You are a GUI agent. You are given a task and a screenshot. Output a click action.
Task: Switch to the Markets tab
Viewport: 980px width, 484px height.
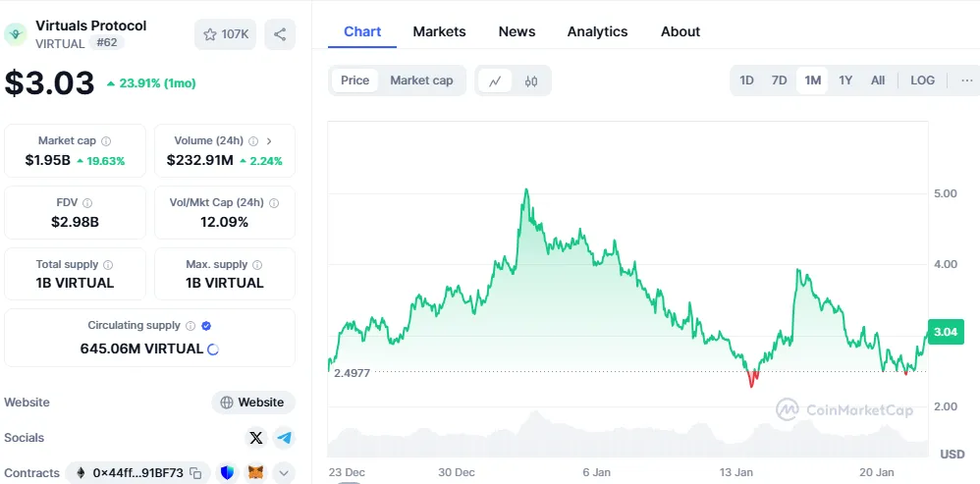tap(439, 31)
